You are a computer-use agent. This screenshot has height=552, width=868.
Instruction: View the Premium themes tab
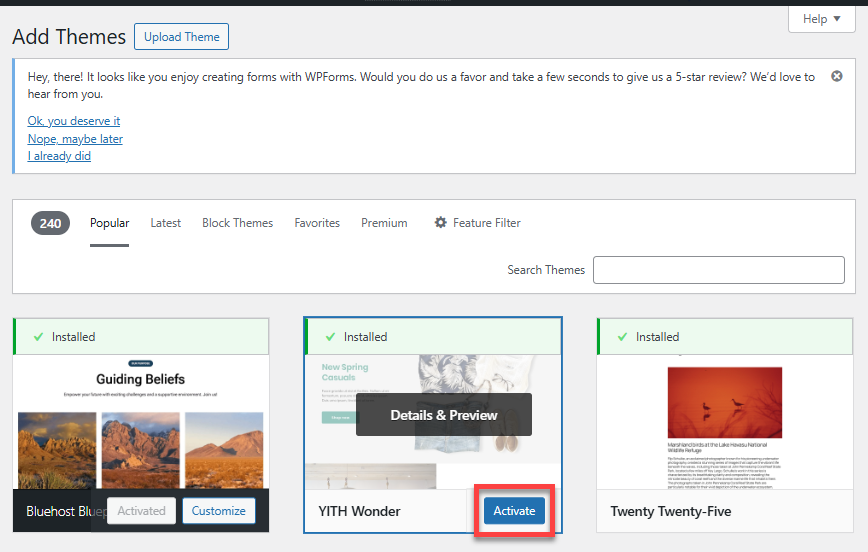click(384, 223)
